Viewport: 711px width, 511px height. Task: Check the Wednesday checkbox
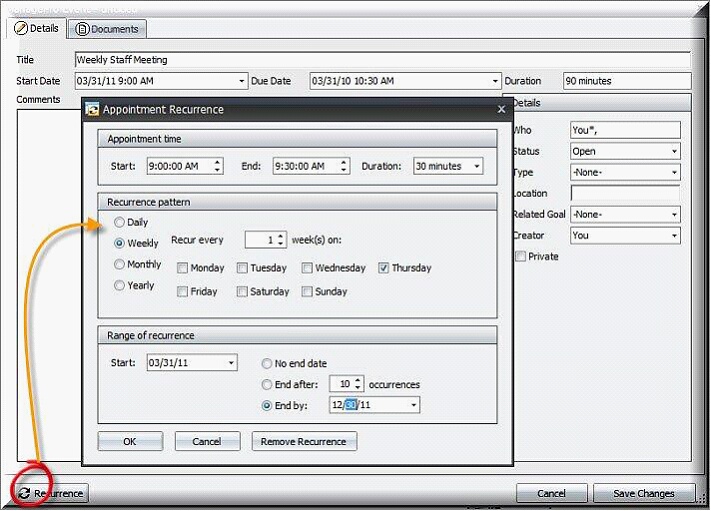(x=307, y=268)
